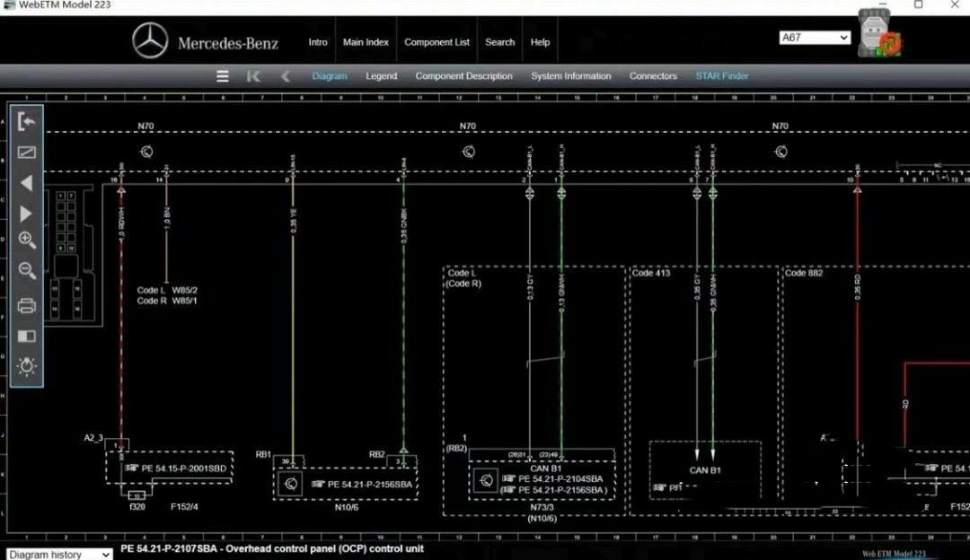Click the component symbol in N10/6 box

coord(291,484)
